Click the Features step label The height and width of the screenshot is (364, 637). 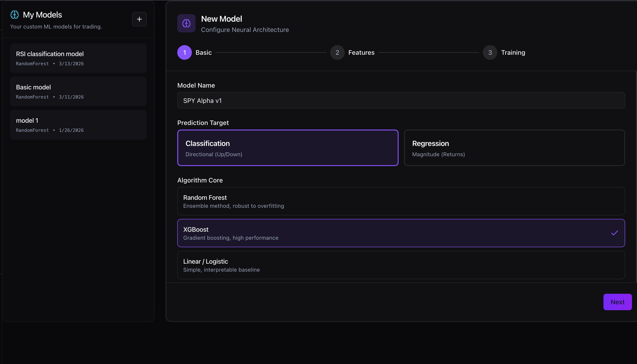click(x=361, y=52)
